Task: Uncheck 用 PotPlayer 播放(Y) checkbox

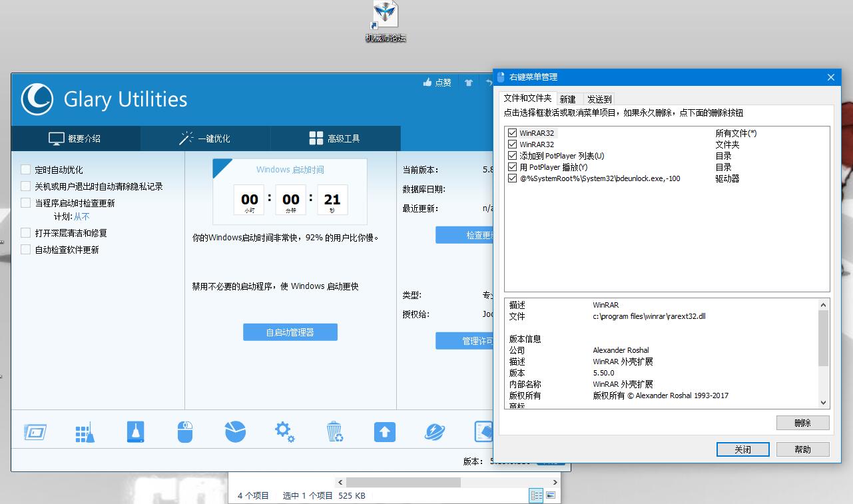Action: click(512, 167)
